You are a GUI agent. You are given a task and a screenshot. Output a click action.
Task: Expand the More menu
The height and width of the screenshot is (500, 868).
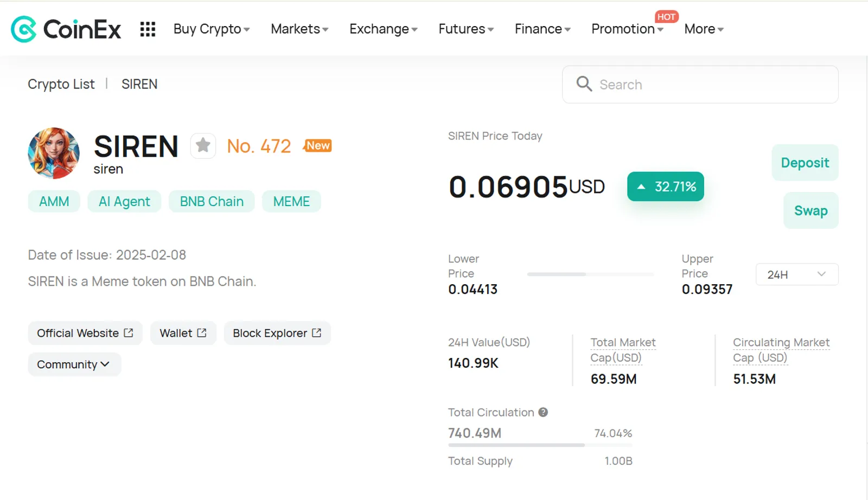[x=704, y=29]
